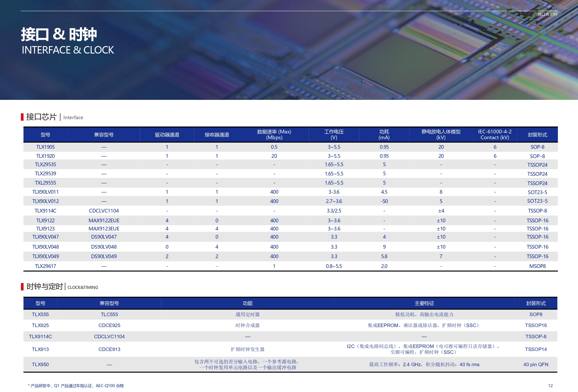Click the red marker beside 时钟与定时 heading

pyautogui.click(x=22, y=287)
